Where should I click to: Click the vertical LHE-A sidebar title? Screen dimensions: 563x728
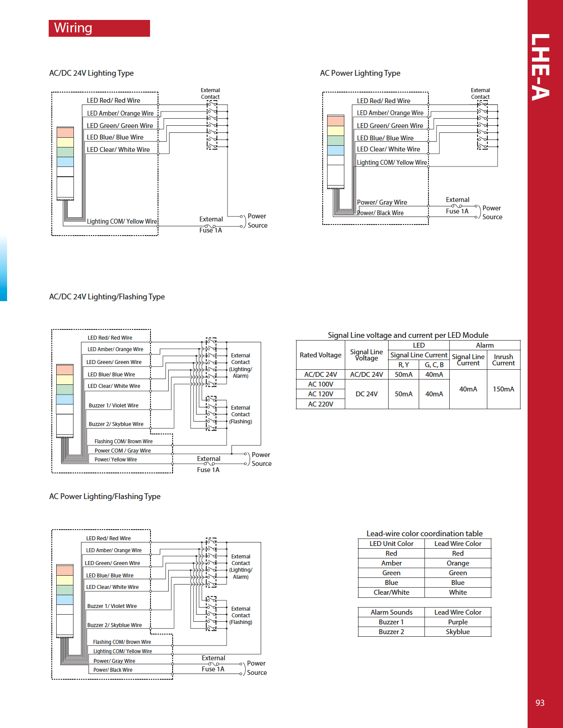point(541,67)
